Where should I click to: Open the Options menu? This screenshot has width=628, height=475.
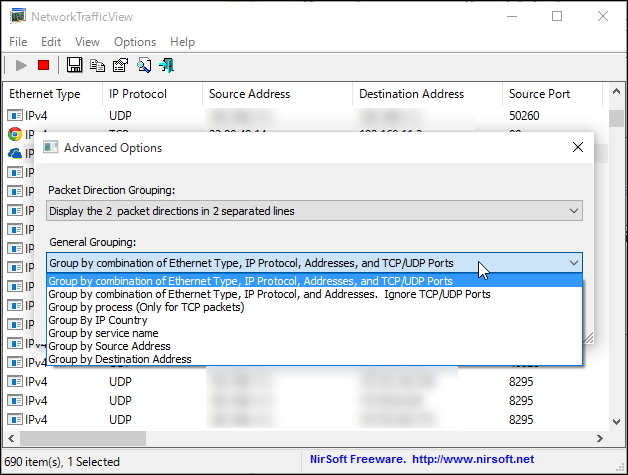(135, 42)
